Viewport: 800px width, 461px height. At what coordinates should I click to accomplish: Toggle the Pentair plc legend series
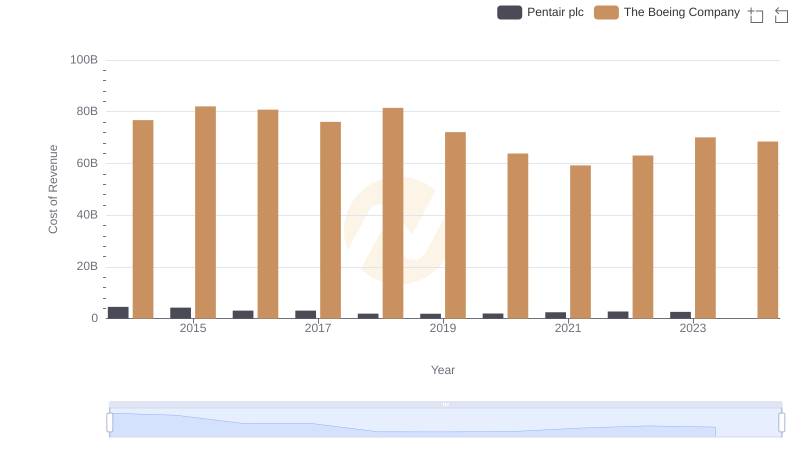[540, 12]
